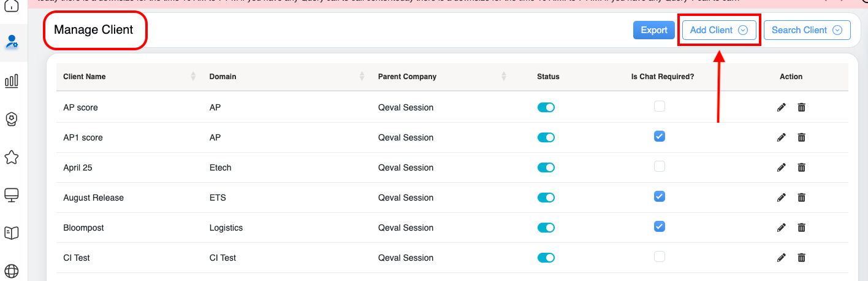Click the star icon in sidebar

click(12, 157)
